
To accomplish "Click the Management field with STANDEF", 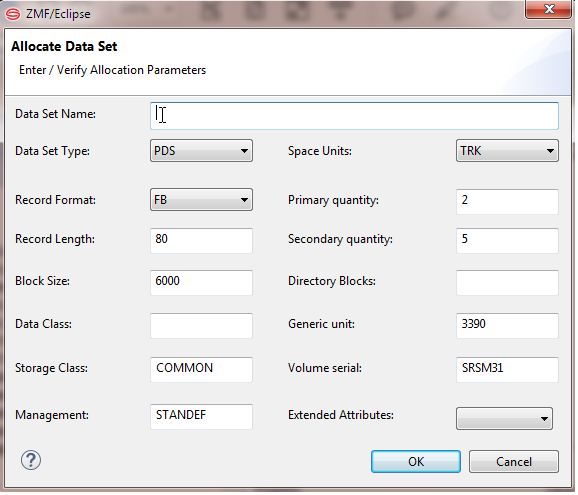I will click(202, 418).
